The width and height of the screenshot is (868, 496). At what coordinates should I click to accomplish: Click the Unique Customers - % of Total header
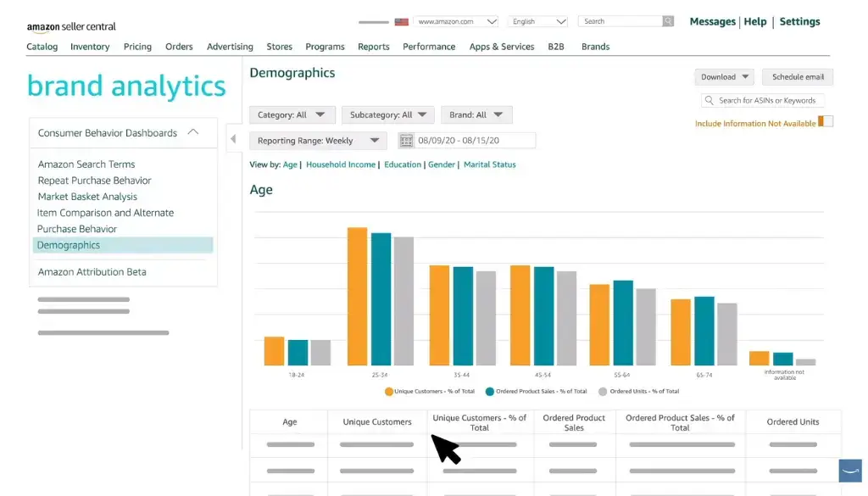480,422
